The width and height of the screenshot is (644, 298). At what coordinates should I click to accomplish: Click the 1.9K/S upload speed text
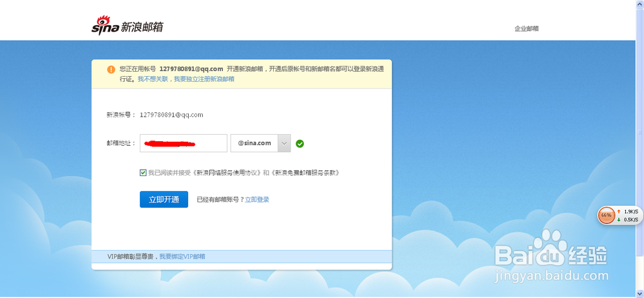pyautogui.click(x=630, y=212)
